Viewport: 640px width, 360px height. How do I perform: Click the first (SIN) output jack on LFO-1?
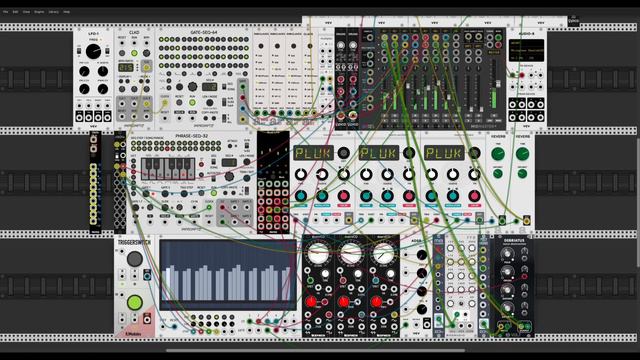[80, 117]
